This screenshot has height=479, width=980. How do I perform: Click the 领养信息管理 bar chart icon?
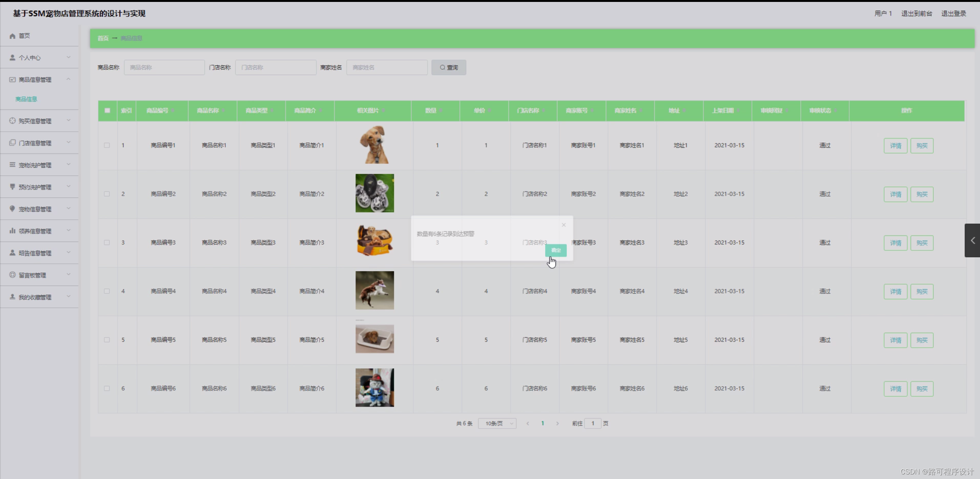tap(12, 231)
